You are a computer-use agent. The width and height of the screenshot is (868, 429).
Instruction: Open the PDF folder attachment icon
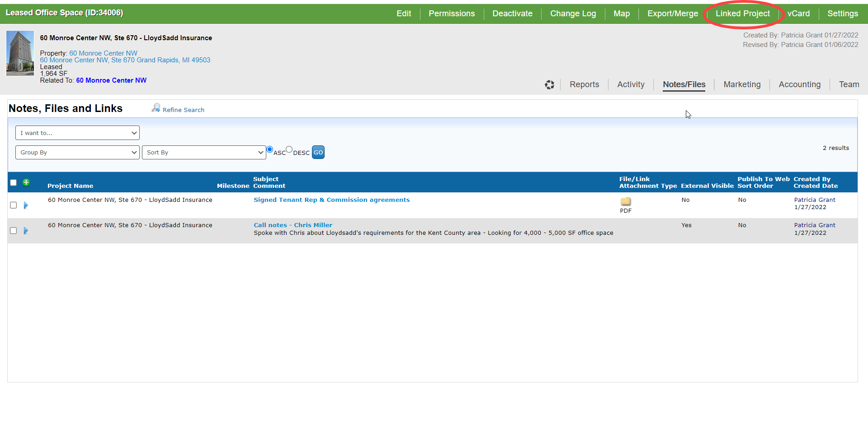click(x=626, y=201)
